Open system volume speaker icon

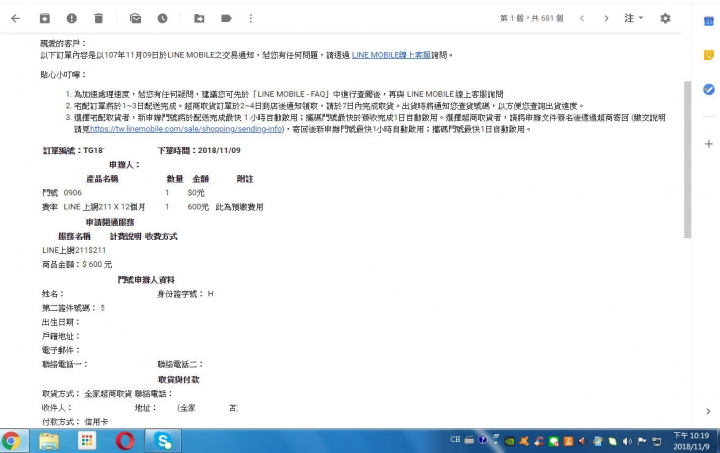(x=627, y=442)
